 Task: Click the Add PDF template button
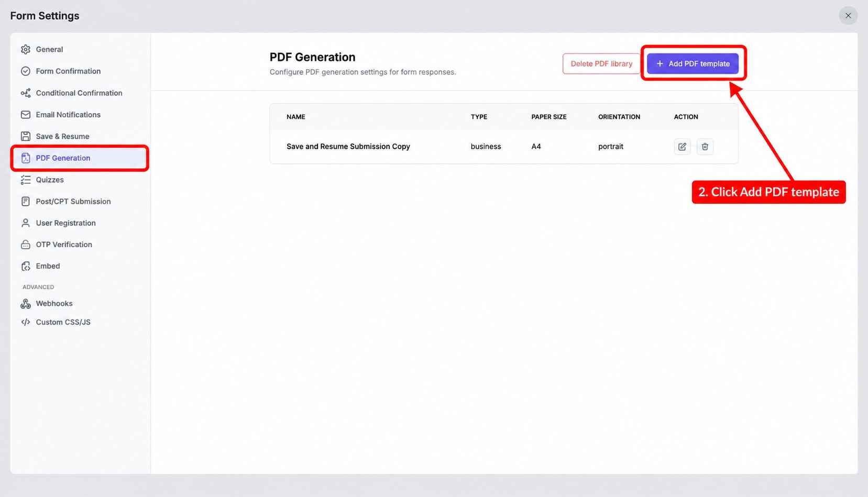(x=693, y=63)
